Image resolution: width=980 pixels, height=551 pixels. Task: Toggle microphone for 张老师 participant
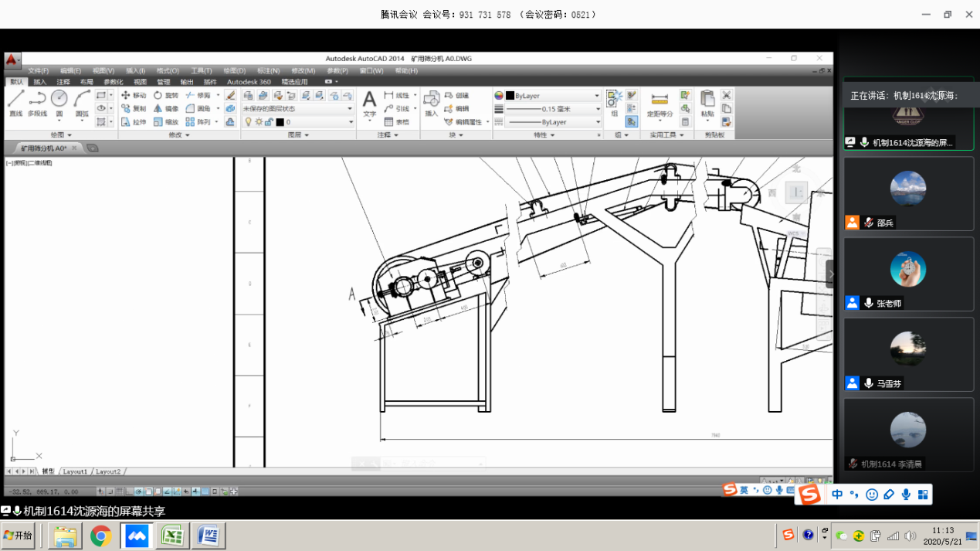[869, 303]
